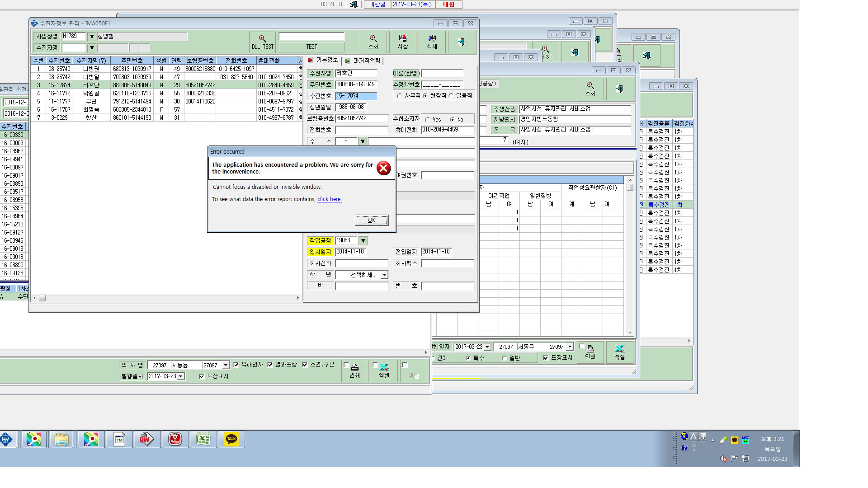Click the patient list horizontal scrollbar thumb
The height and width of the screenshot is (488, 868).
[42, 298]
